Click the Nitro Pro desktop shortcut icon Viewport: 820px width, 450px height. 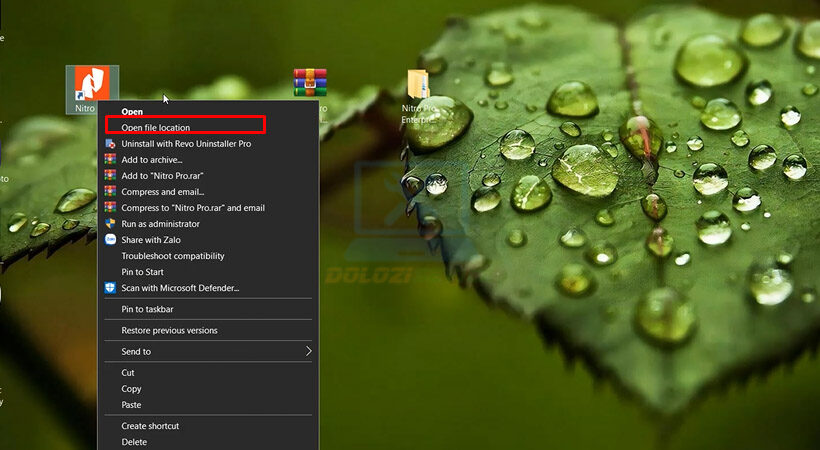click(92, 84)
